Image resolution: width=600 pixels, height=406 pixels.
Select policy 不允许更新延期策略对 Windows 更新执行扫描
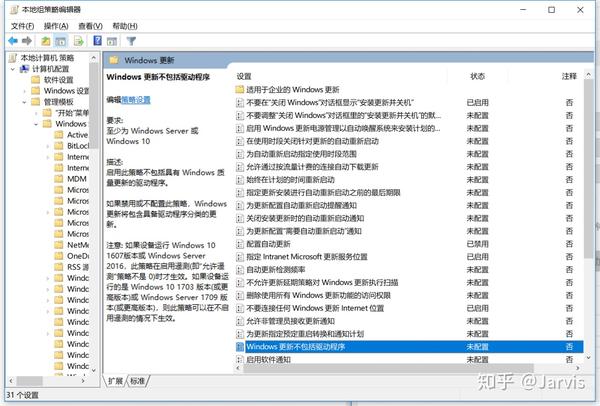click(322, 282)
